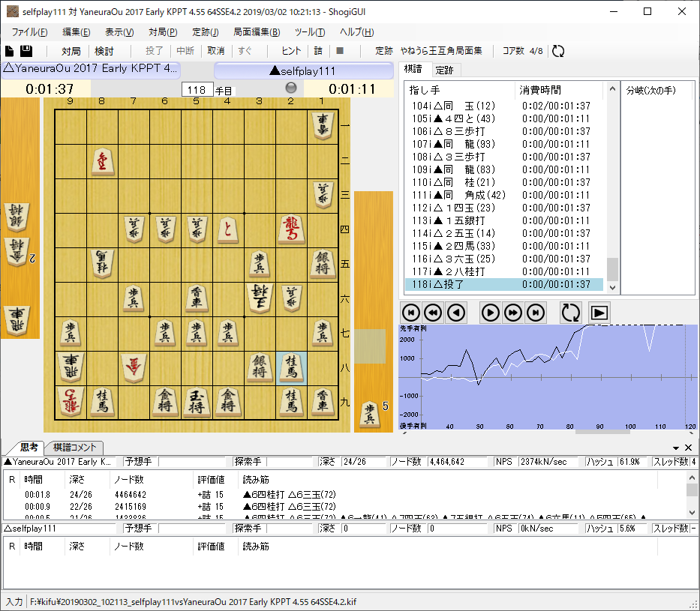
Task: Click the すぐ toolbar button
Action: point(245,51)
